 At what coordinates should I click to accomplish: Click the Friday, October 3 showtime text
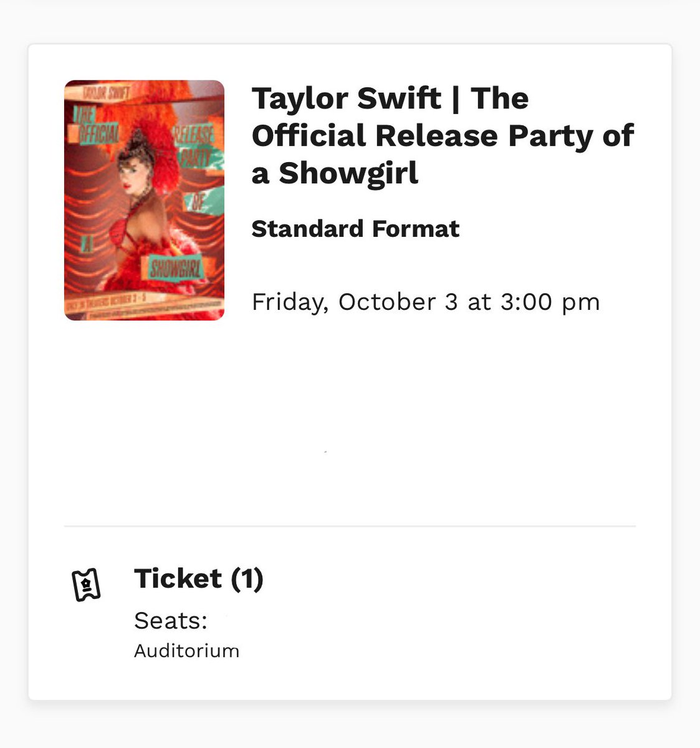pyautogui.click(x=425, y=302)
